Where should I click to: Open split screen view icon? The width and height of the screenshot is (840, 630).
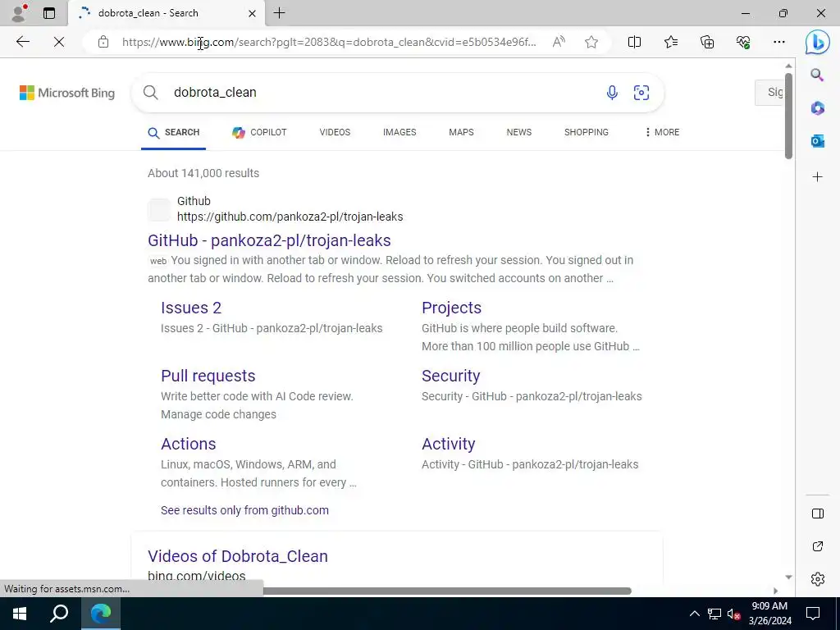[x=634, y=42]
